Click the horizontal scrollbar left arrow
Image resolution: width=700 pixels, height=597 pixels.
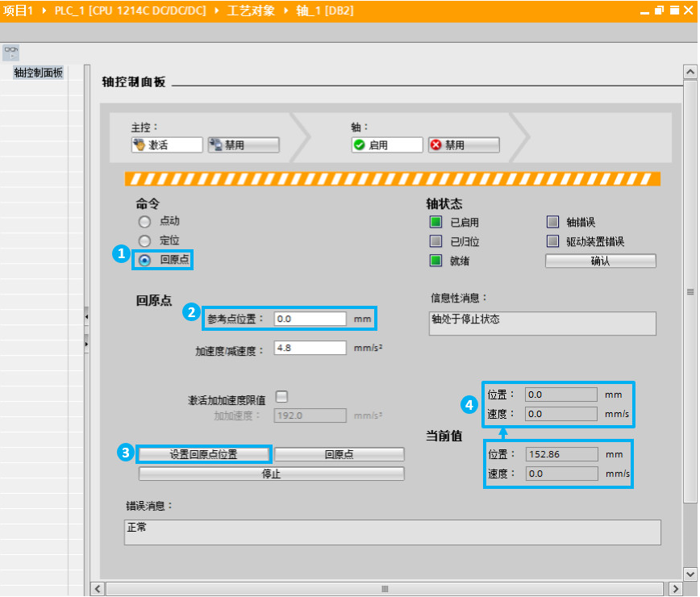point(98,588)
